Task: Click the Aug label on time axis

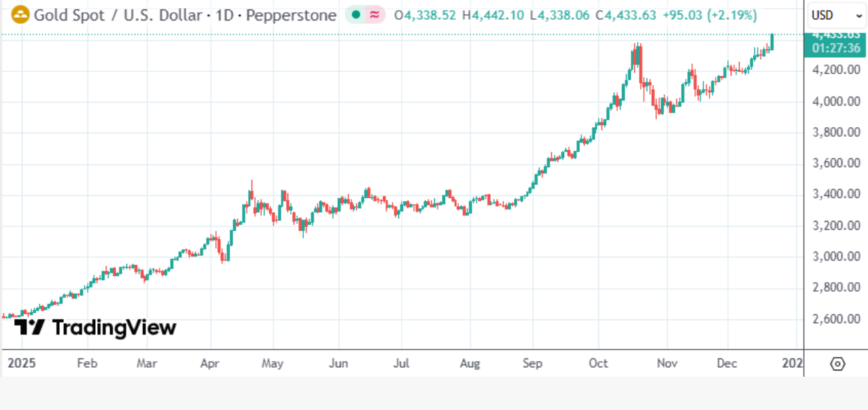Action: point(470,364)
